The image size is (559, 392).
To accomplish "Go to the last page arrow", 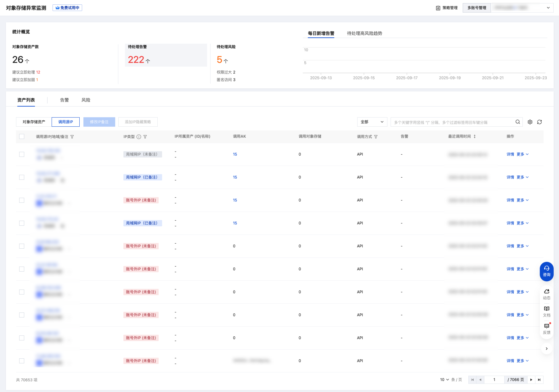I will (x=539, y=380).
